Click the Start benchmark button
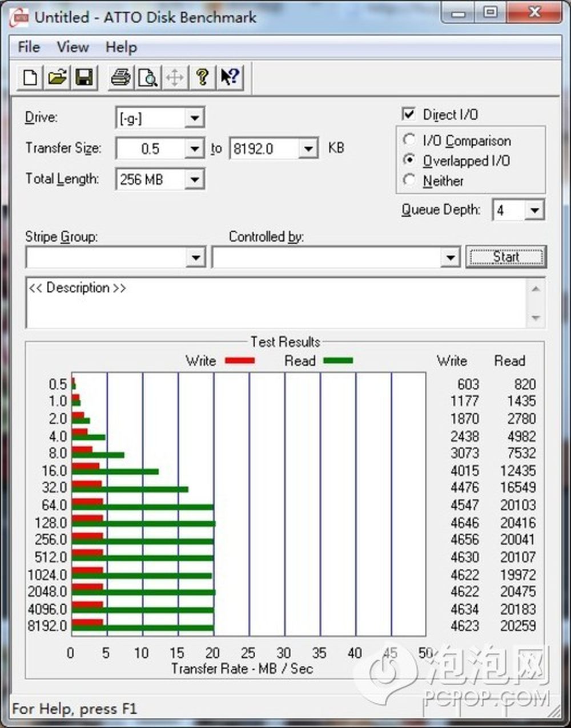571x728 pixels. 506,257
